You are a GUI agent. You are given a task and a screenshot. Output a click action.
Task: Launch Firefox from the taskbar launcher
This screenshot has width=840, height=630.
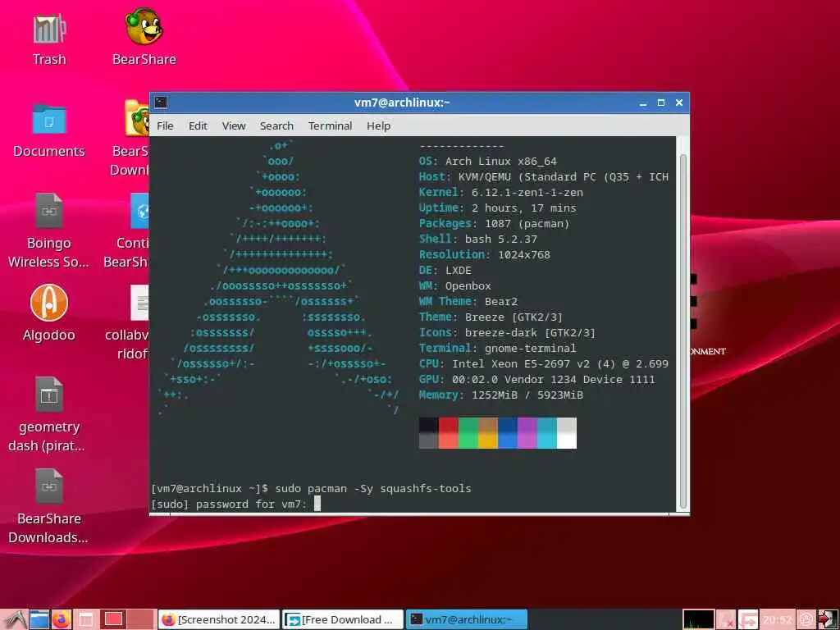(61, 619)
